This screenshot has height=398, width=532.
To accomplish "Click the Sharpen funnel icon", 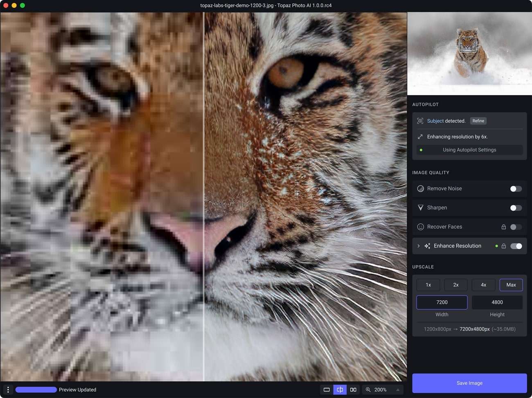I will click(x=420, y=207).
